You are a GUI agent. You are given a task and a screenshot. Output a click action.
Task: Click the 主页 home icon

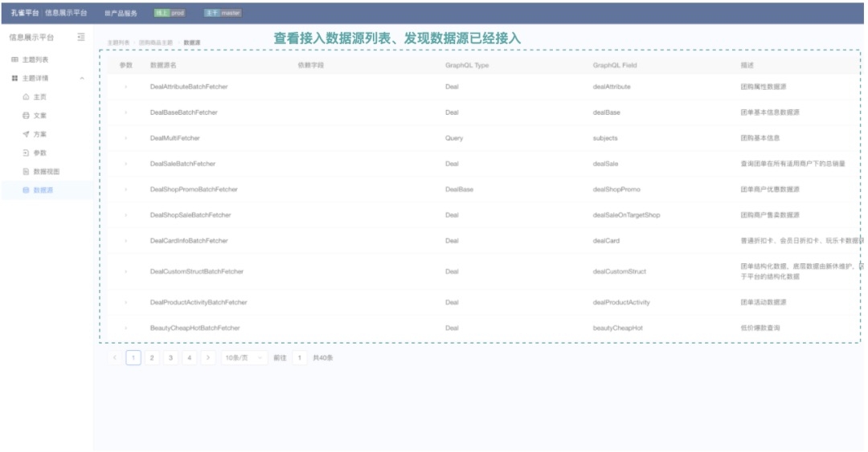(26, 97)
